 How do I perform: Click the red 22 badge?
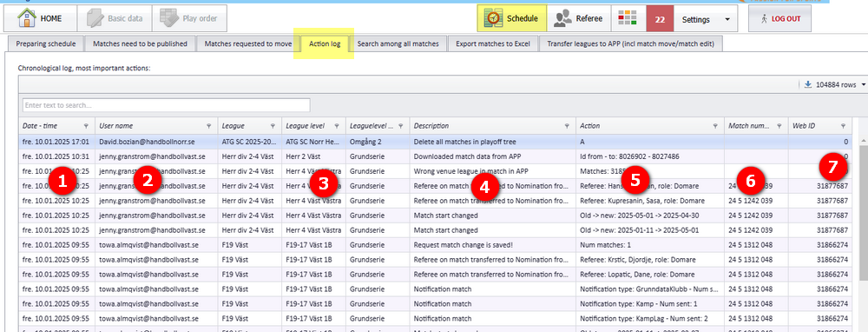point(660,19)
